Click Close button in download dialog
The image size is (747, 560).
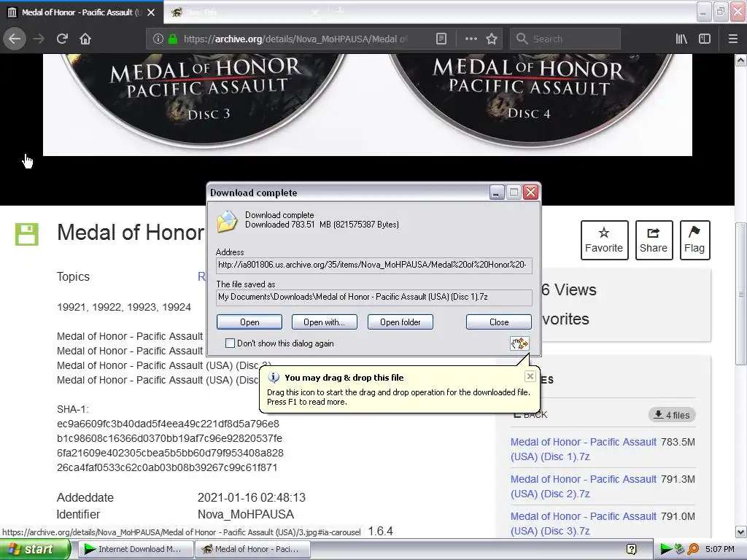click(x=499, y=322)
